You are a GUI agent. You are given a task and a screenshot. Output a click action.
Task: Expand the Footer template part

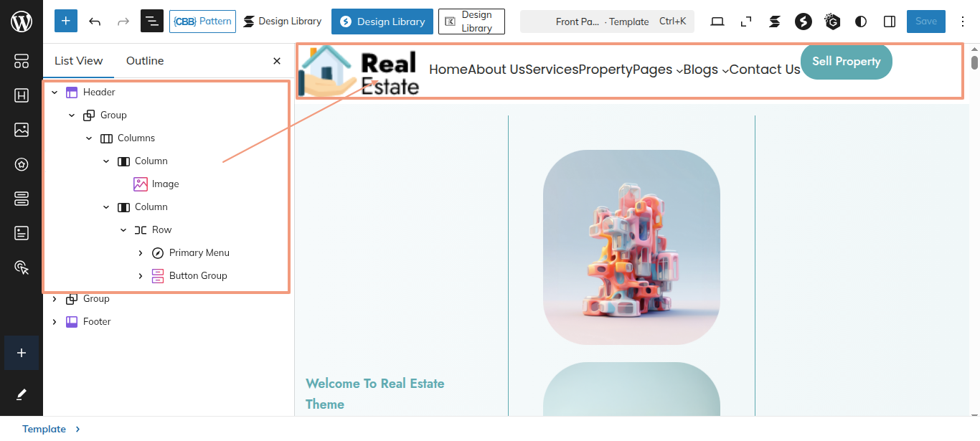click(x=55, y=322)
